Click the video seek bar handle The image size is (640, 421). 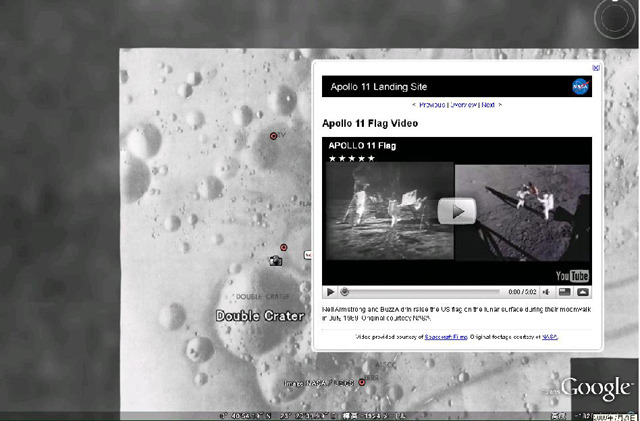(345, 292)
